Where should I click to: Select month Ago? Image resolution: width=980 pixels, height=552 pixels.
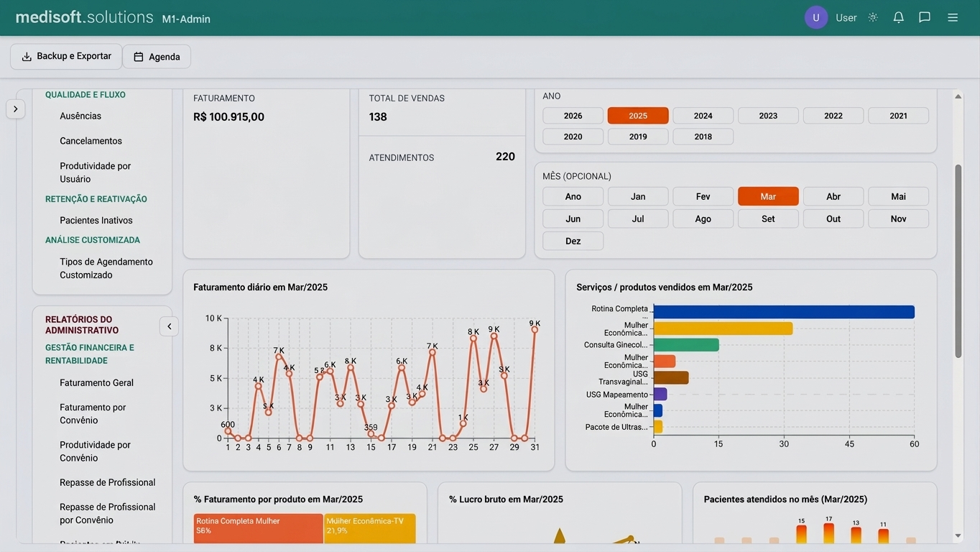coord(703,218)
